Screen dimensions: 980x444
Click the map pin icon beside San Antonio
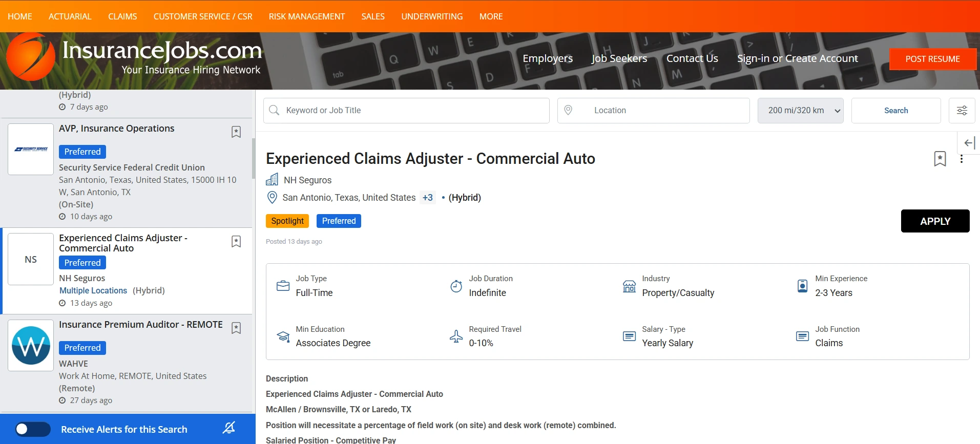273,198
